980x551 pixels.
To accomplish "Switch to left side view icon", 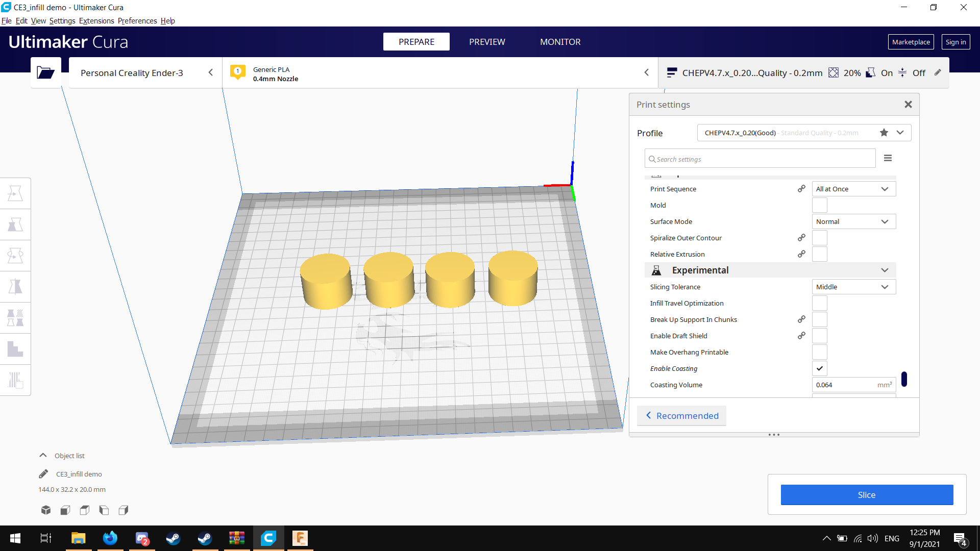I will click(x=104, y=510).
